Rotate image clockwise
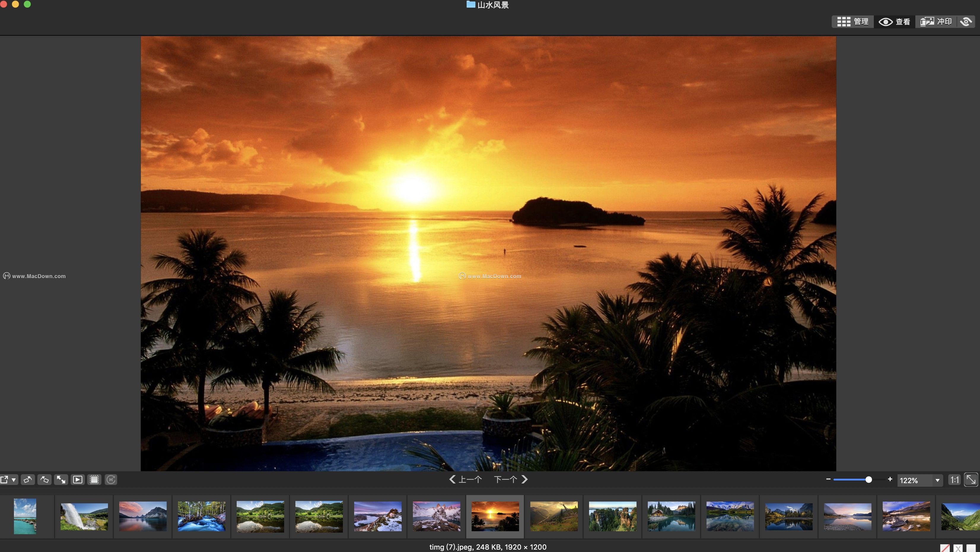This screenshot has width=980, height=552. tap(44, 480)
